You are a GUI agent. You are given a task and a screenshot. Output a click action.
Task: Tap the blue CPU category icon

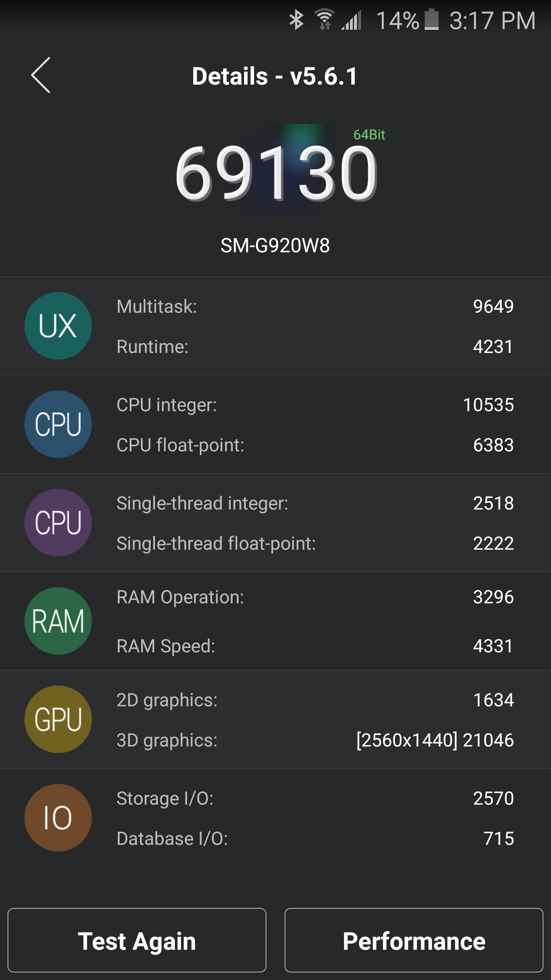click(x=58, y=424)
